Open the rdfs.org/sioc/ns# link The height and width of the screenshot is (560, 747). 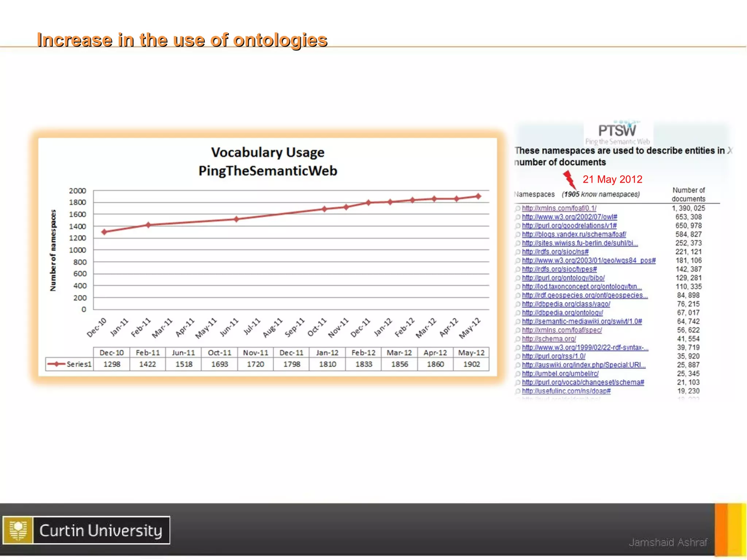point(555,252)
